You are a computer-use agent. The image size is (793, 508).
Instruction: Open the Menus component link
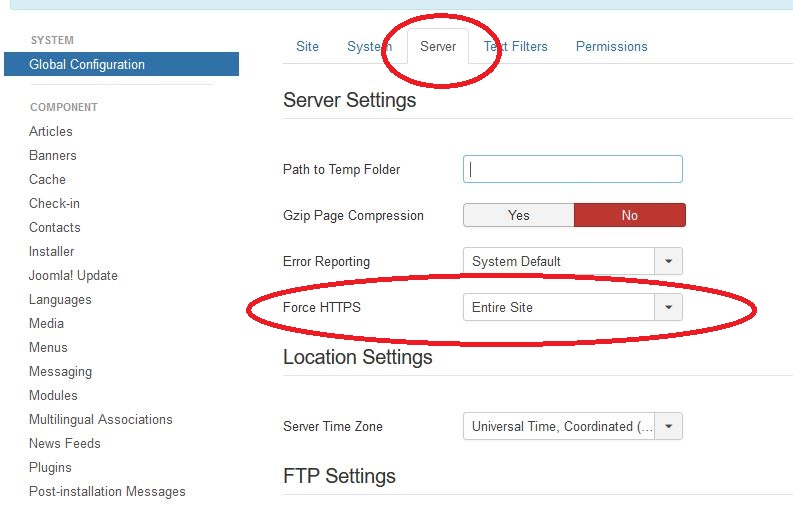pyautogui.click(x=48, y=347)
